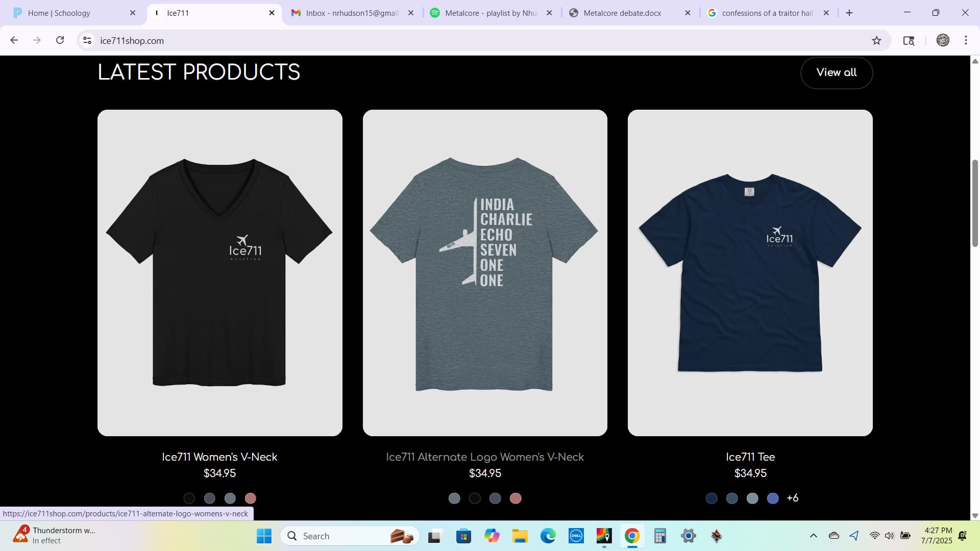This screenshot has width=980, height=551.
Task: Launch Copilot from taskbar
Action: [492, 536]
